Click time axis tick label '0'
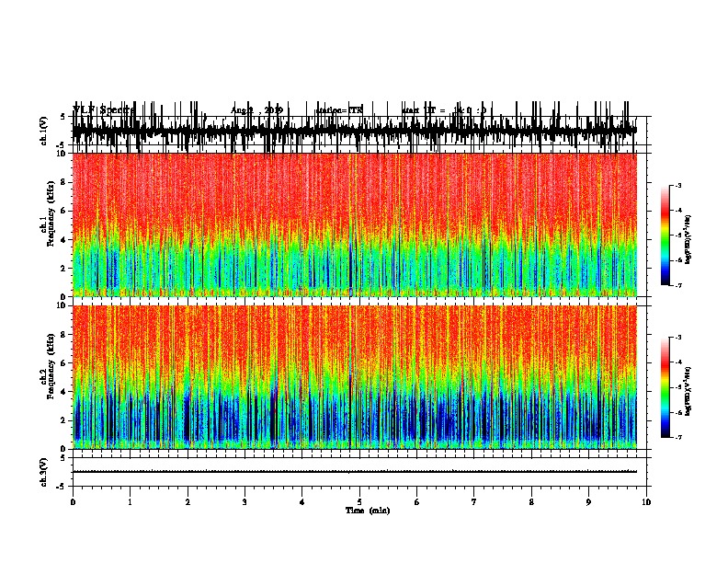 pyautogui.click(x=73, y=501)
